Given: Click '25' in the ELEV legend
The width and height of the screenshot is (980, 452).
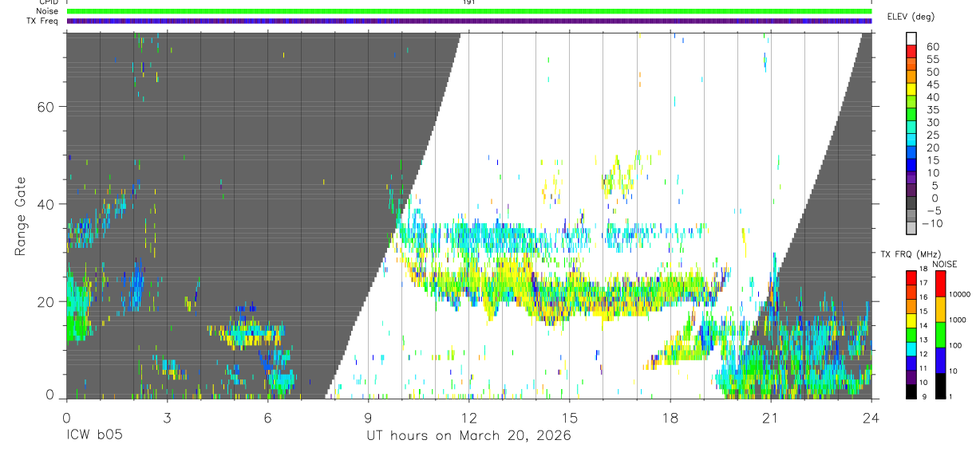Looking at the screenshot, I should 932,136.
